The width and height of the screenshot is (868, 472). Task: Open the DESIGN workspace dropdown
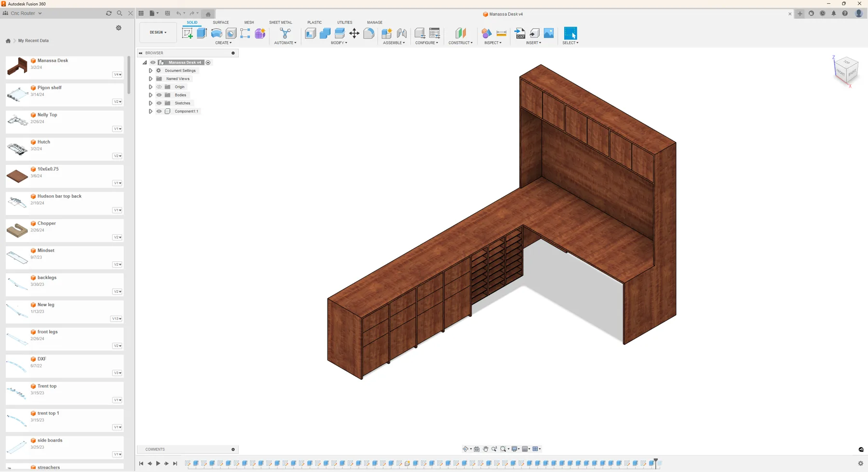click(158, 33)
